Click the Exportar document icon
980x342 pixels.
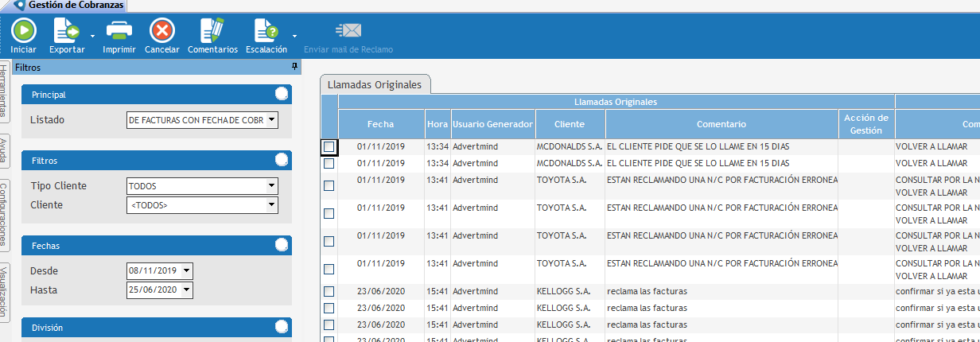66,31
